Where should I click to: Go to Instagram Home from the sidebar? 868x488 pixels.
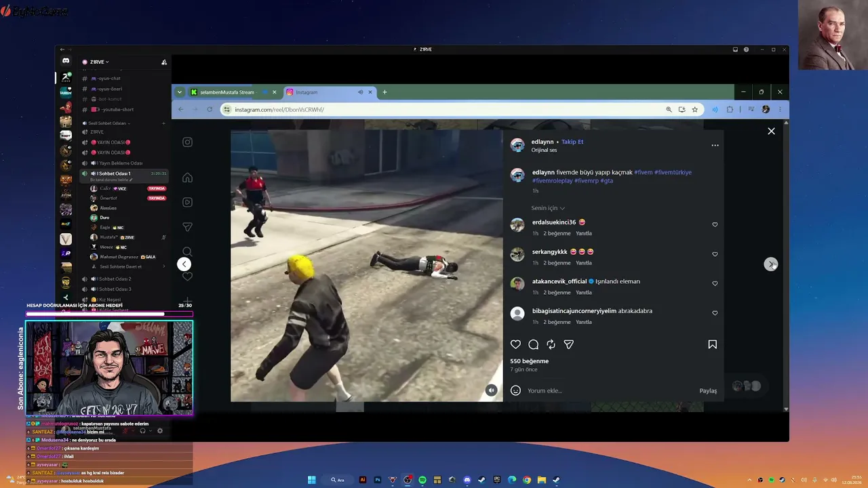(x=187, y=178)
